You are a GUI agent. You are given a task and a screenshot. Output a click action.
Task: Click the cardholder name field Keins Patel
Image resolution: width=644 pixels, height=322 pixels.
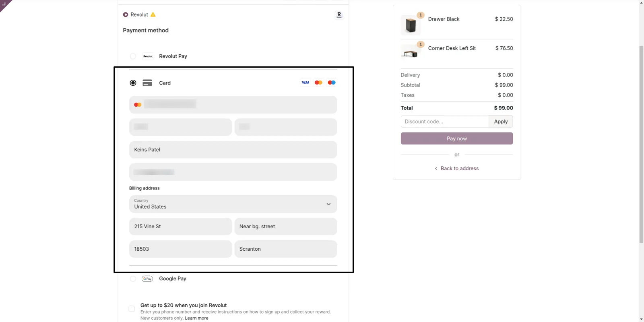click(233, 150)
